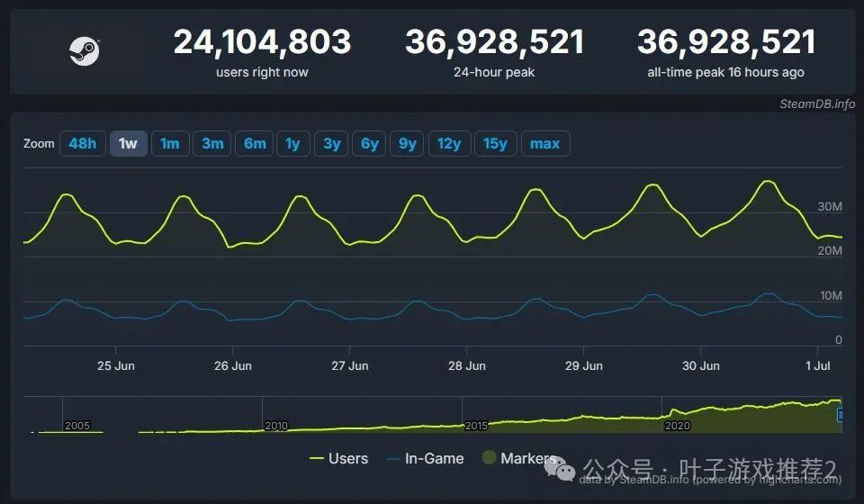Image resolution: width=864 pixels, height=504 pixels.
Task: Click the Zoom label text
Action: tap(39, 144)
